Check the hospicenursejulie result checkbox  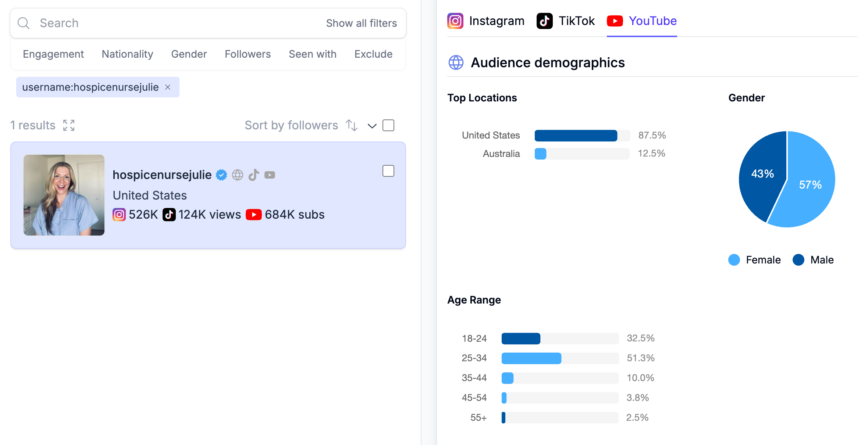(x=388, y=171)
